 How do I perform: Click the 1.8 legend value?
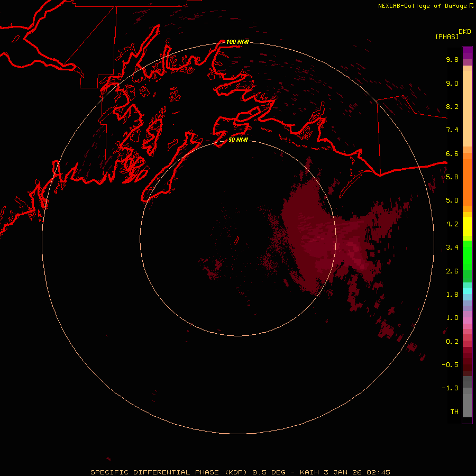452,295
